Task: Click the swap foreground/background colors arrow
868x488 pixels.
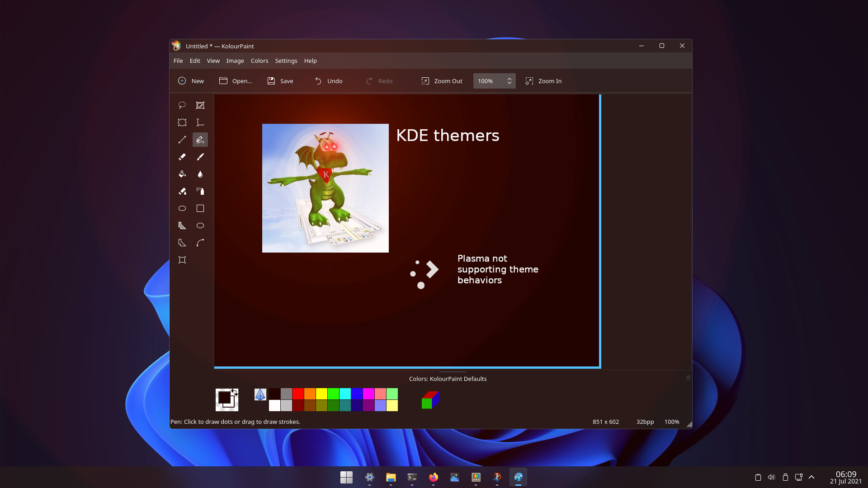Action: coord(235,392)
